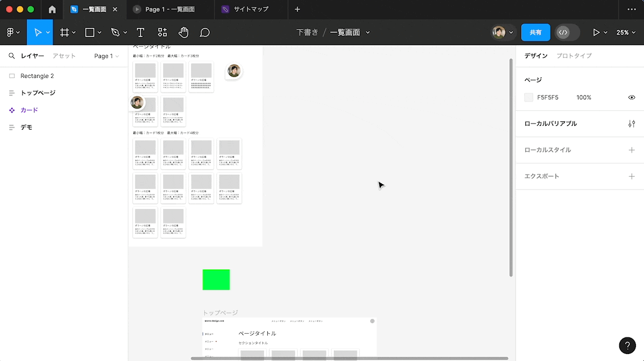
Task: Expand Frame tool options arrow
Action: pos(74,32)
